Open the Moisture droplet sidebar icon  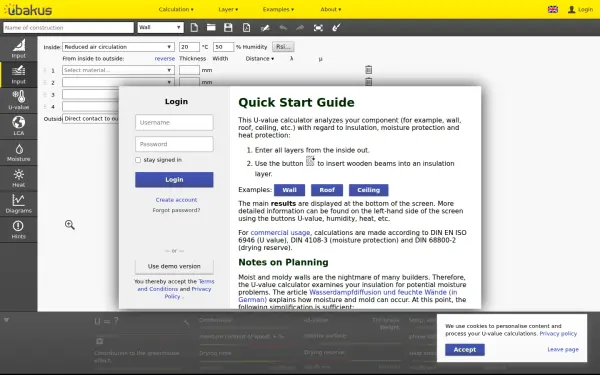click(18, 152)
